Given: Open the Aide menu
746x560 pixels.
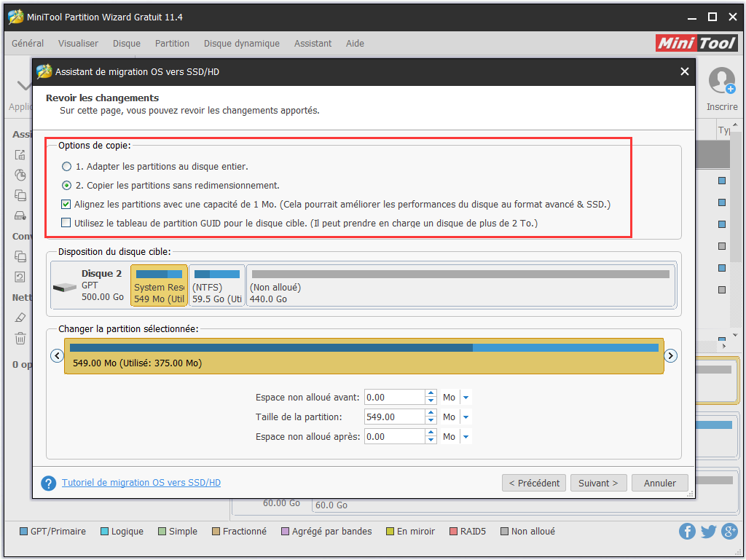Looking at the screenshot, I should pos(355,43).
